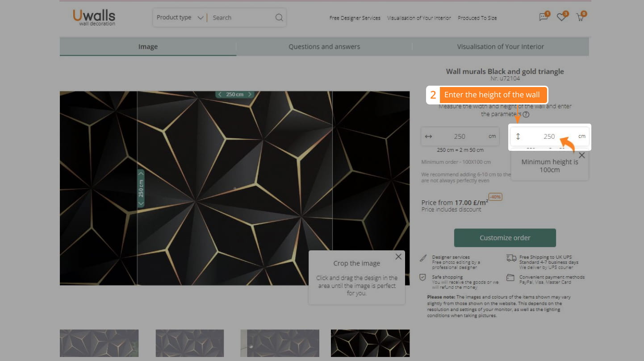
Task: Click the wall width input field
Action: (x=459, y=137)
